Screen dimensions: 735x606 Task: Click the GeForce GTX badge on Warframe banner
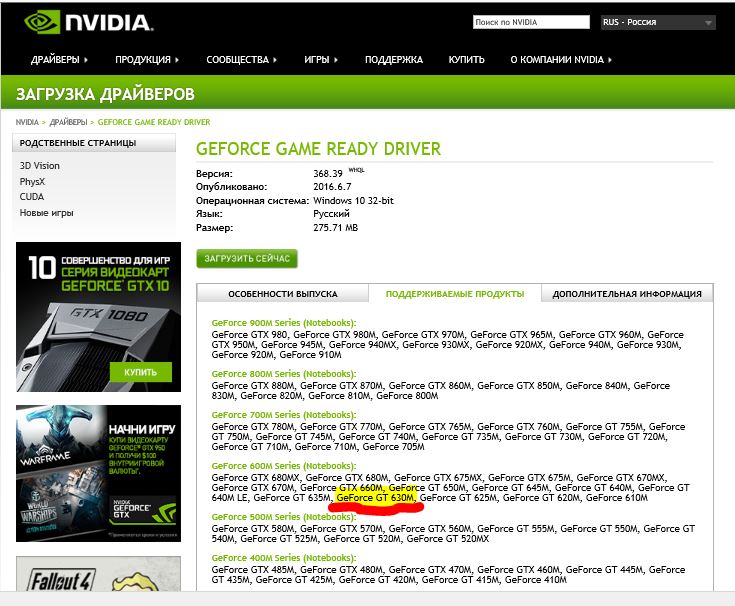coord(143,511)
